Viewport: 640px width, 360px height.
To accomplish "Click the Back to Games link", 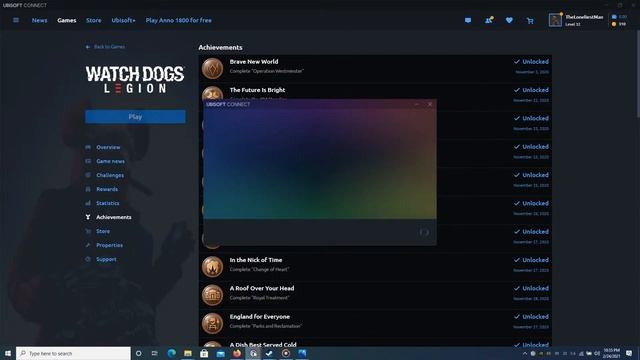I will click(x=105, y=47).
